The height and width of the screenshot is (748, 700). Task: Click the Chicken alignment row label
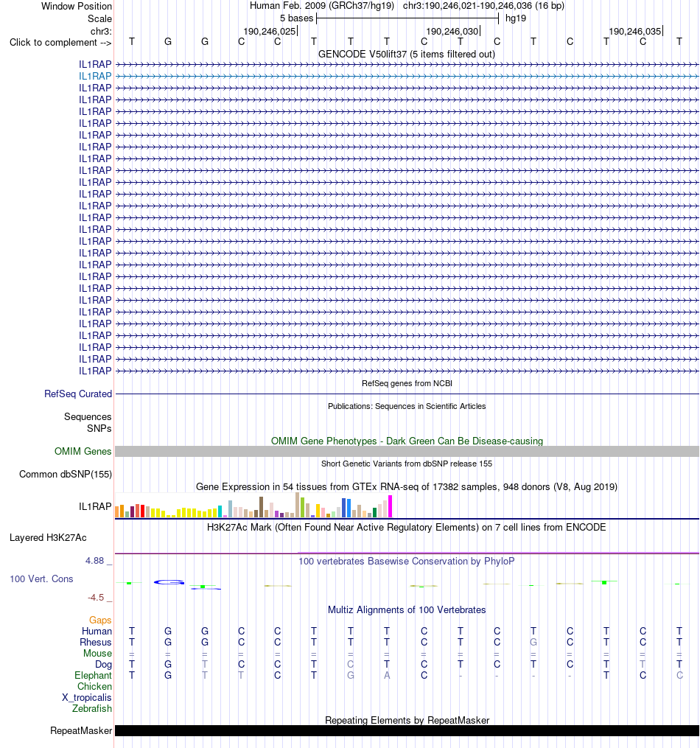click(x=95, y=686)
